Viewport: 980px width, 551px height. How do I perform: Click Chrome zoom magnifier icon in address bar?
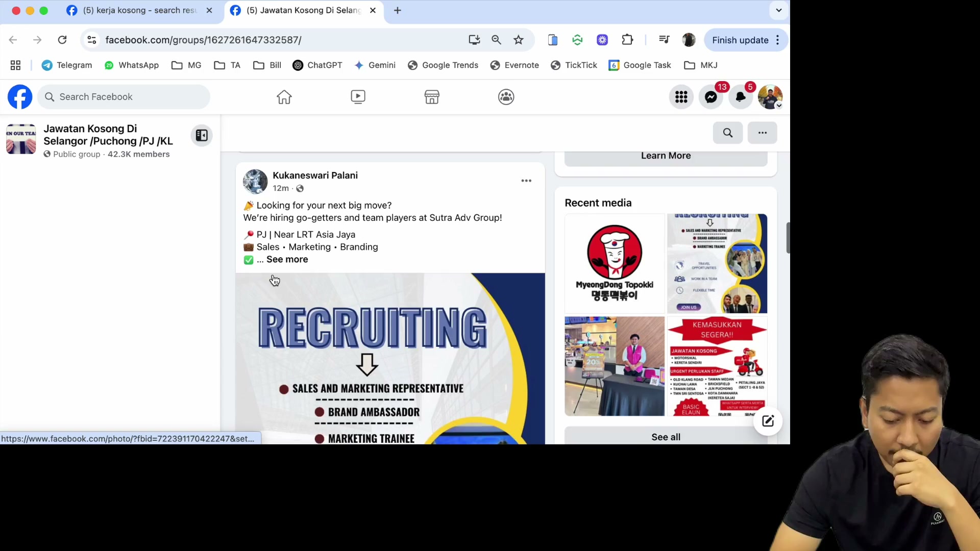pos(496,40)
